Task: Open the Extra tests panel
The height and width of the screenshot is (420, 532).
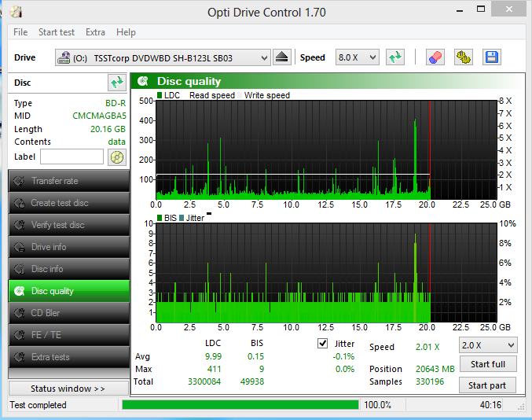Action: click(69, 357)
